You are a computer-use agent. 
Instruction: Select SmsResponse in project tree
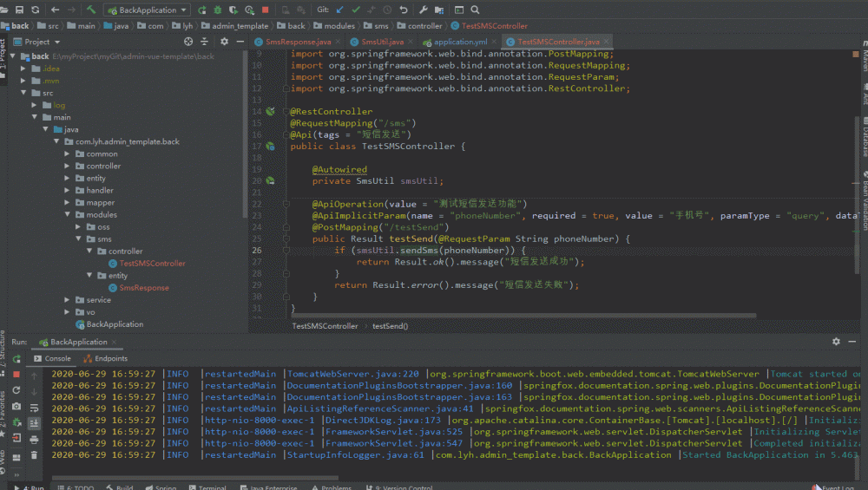[x=144, y=288]
